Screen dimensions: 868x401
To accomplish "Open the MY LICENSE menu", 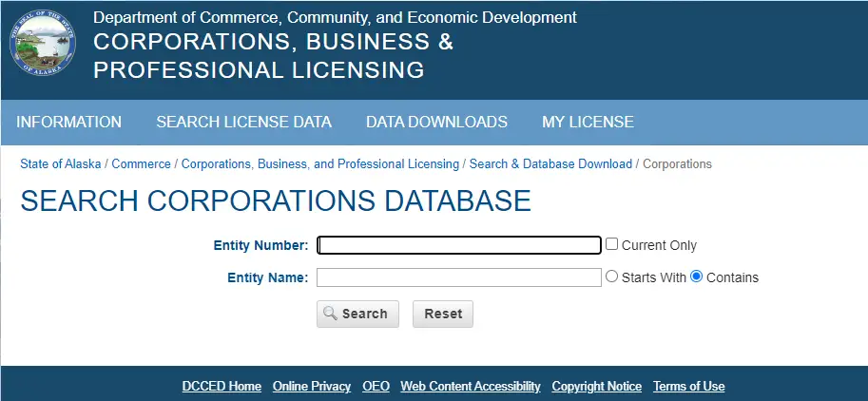I will tap(588, 123).
